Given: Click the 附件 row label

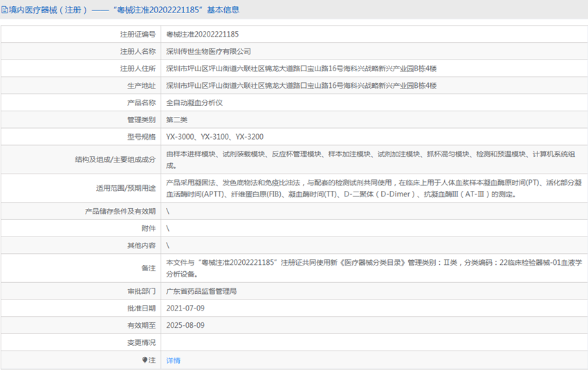Looking at the screenshot, I should [148, 228].
